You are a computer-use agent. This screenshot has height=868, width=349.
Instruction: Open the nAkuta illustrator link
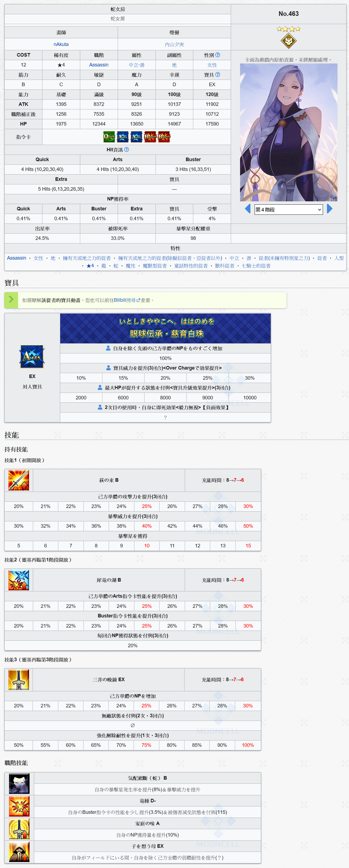tap(61, 45)
